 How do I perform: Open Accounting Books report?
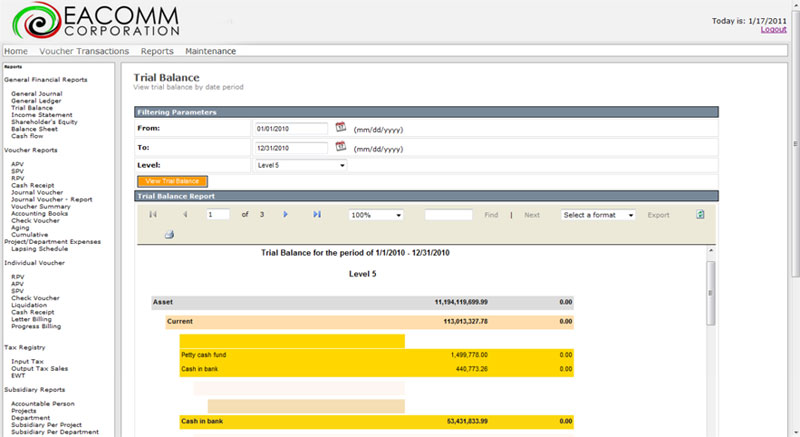point(39,214)
